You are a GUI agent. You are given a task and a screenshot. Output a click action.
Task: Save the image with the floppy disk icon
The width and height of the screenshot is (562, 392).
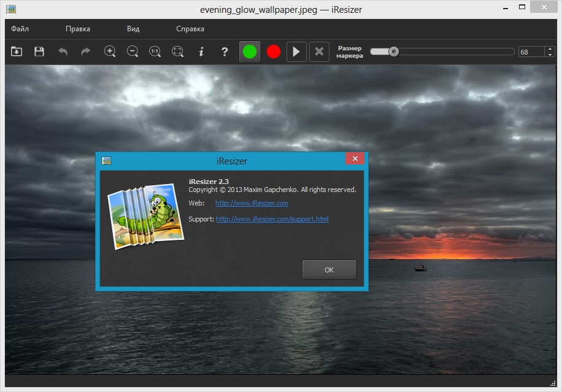tap(39, 52)
